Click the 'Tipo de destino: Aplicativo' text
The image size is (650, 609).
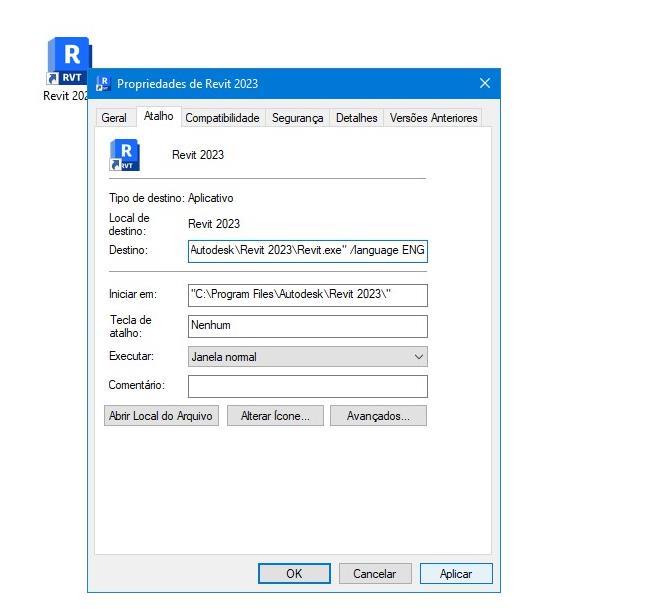(171, 198)
